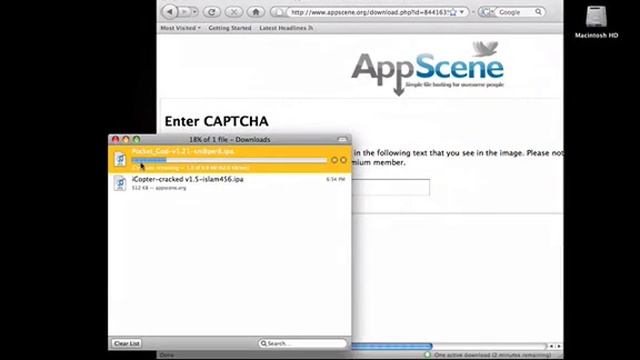Viewport: 640px width, 360px height.
Task: Click the Downloads window Search field
Action: pyautogui.click(x=302, y=343)
